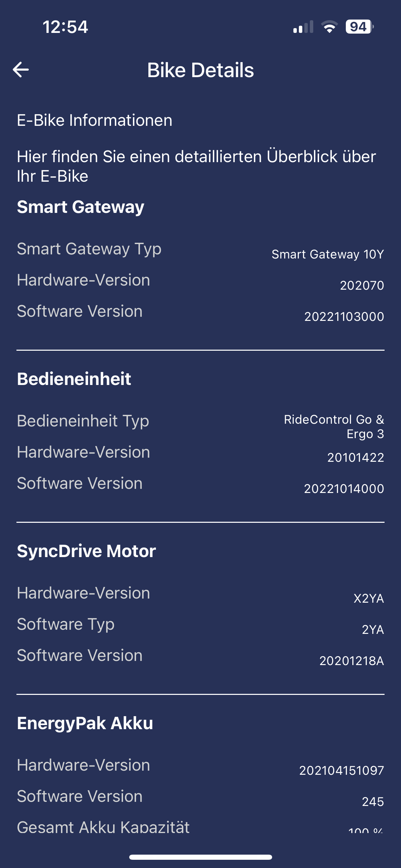Tap Smart Gateway software version 20221103000
This screenshot has height=868, width=401.
(x=344, y=317)
